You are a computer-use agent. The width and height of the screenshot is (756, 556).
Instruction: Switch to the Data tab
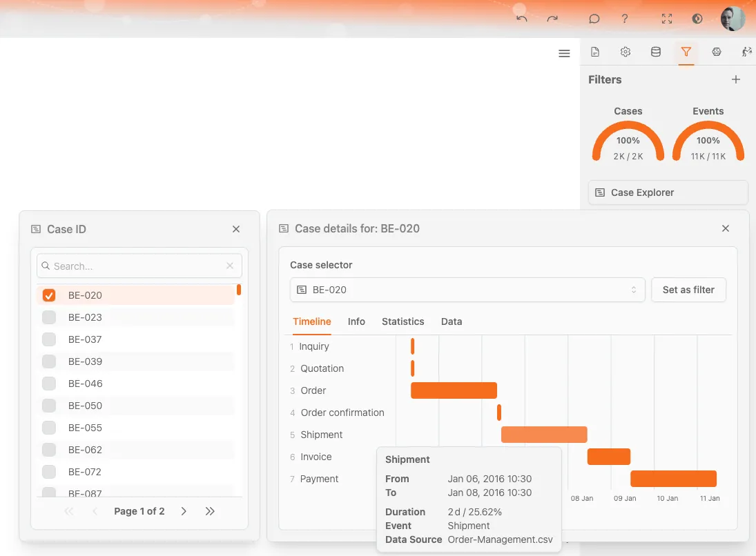(x=452, y=321)
